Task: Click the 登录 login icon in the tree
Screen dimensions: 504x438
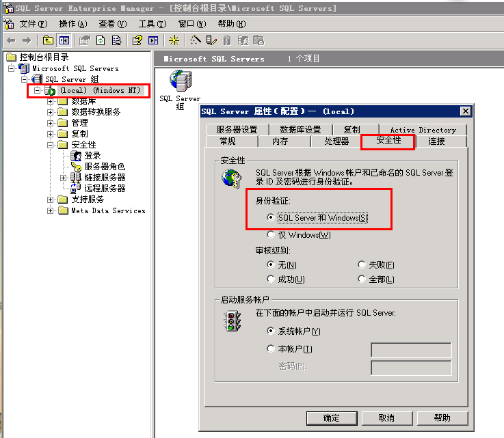Action: coord(76,156)
